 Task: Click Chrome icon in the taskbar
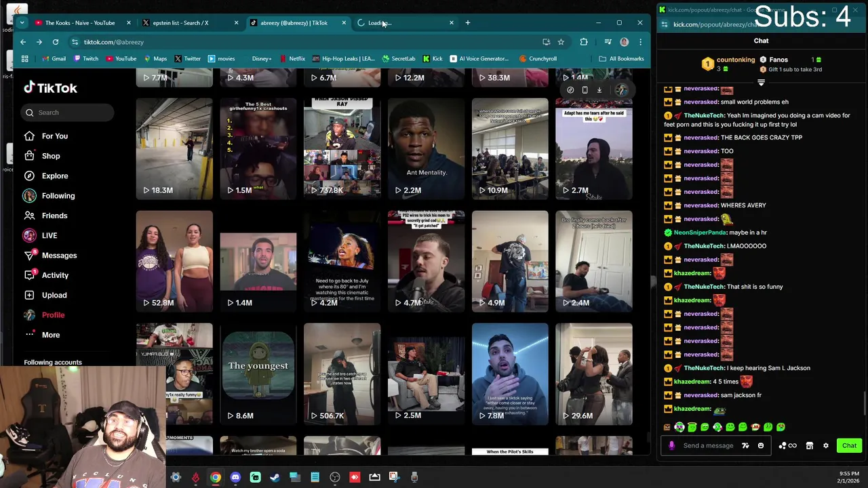tap(215, 478)
